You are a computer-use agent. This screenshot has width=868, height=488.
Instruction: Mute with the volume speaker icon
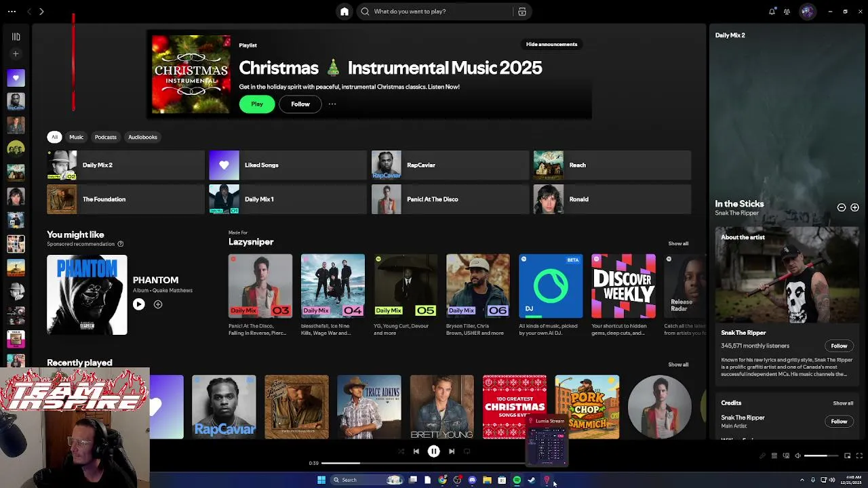pyautogui.click(x=797, y=455)
